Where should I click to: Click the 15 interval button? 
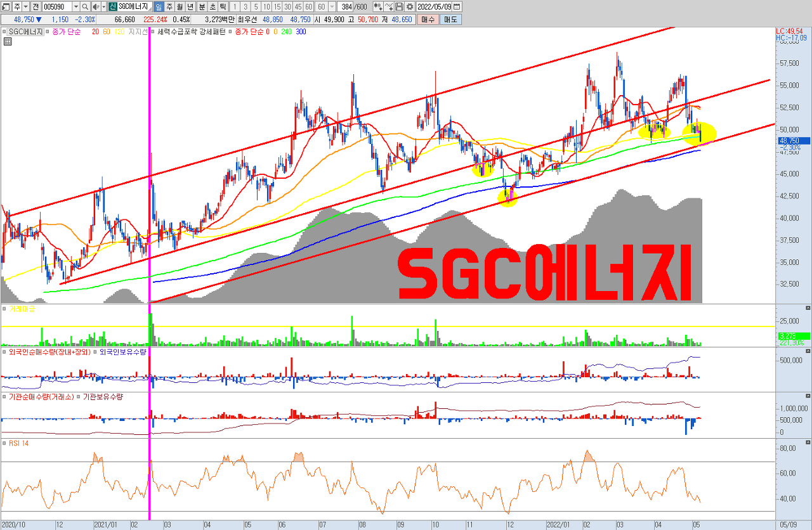pos(277,6)
